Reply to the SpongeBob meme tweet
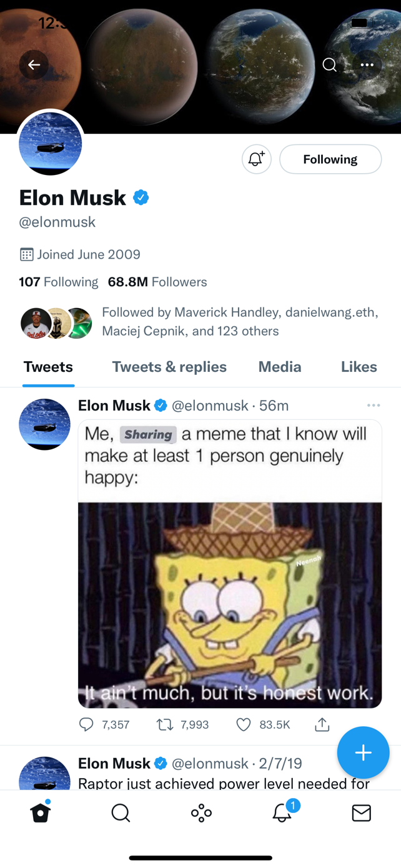The image size is (401, 868). tap(87, 724)
